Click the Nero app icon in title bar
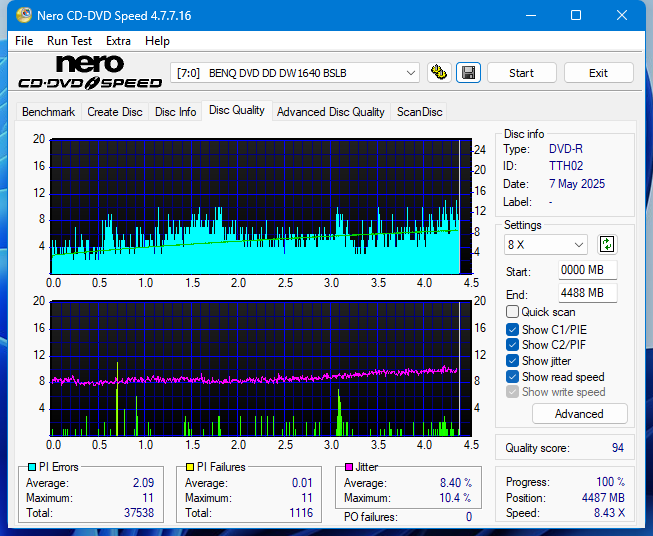The height and width of the screenshot is (536, 653). click(17, 16)
